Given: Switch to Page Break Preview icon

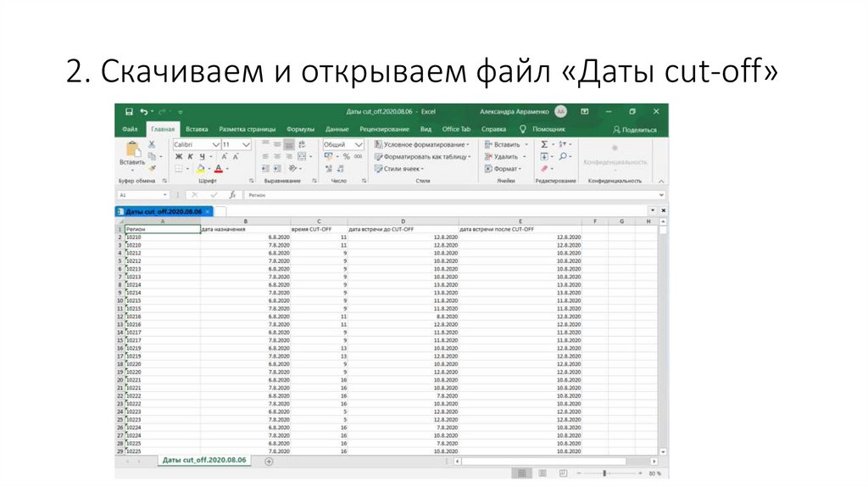Looking at the screenshot, I should 563,473.
